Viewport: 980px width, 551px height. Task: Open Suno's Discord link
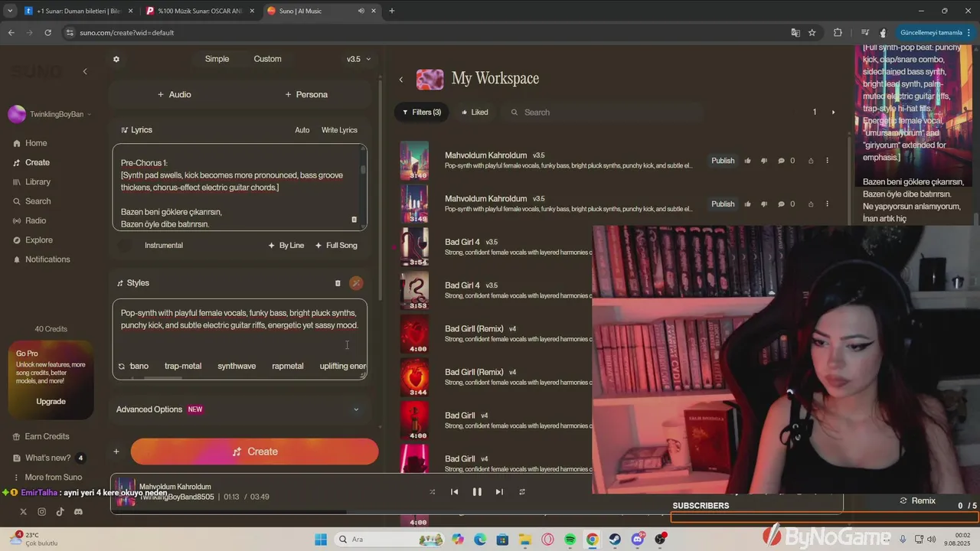78,511
